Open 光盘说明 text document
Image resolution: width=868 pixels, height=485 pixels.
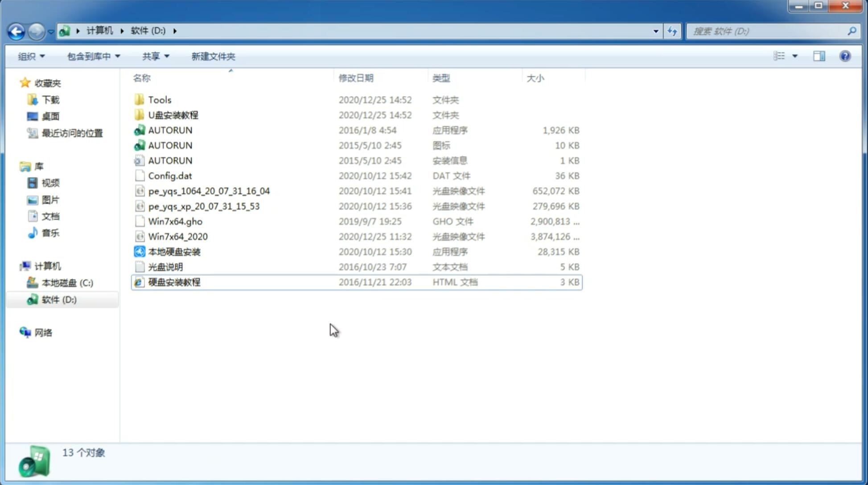[165, 266]
